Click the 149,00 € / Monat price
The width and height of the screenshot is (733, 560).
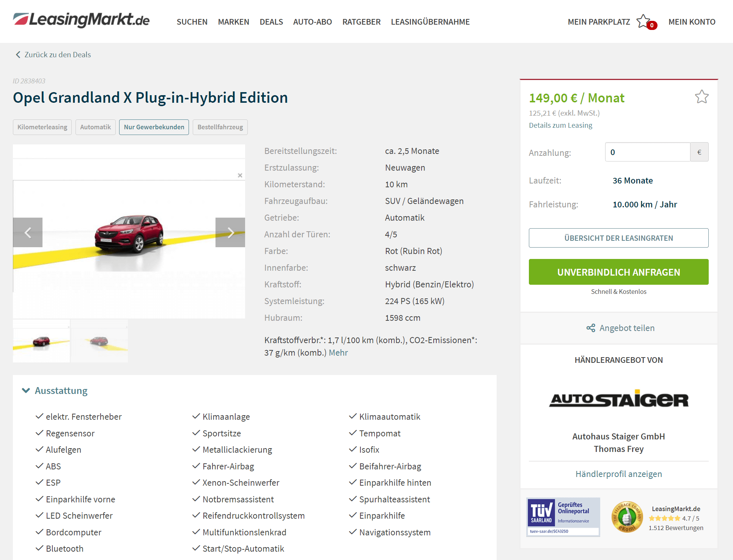click(x=577, y=98)
